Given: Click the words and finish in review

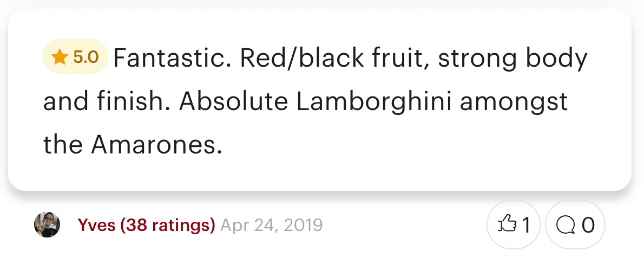Looking at the screenshot, I should [108, 102].
